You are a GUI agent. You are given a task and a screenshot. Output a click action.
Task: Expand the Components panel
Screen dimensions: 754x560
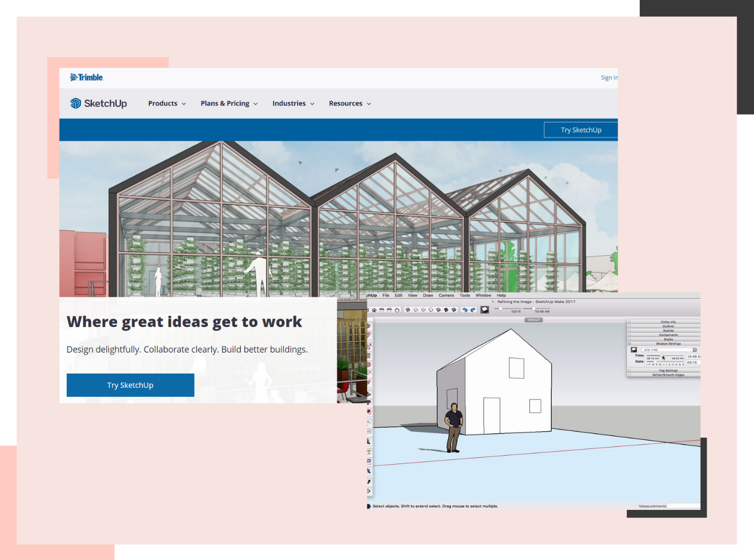point(668,335)
